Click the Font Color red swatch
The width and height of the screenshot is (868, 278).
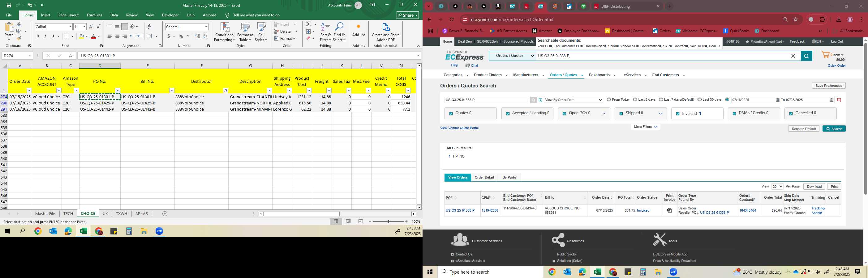94,36
